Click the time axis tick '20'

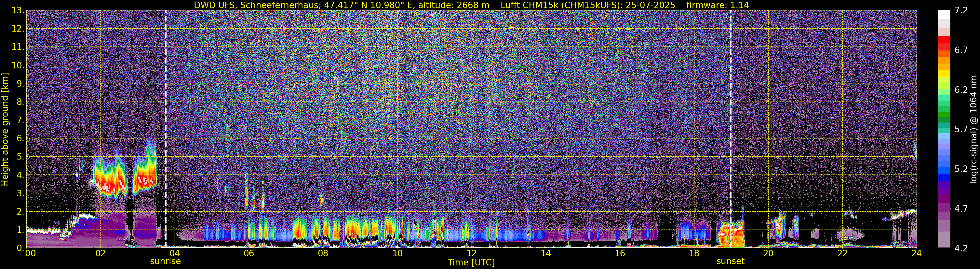(768, 253)
